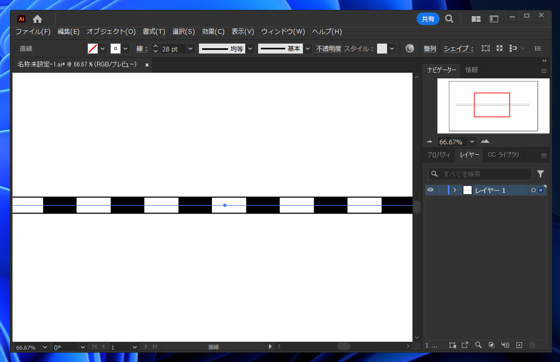Screen dimensions: 560x362
Task: Click the stroke weight stepper arrows
Action: [x=155, y=49]
